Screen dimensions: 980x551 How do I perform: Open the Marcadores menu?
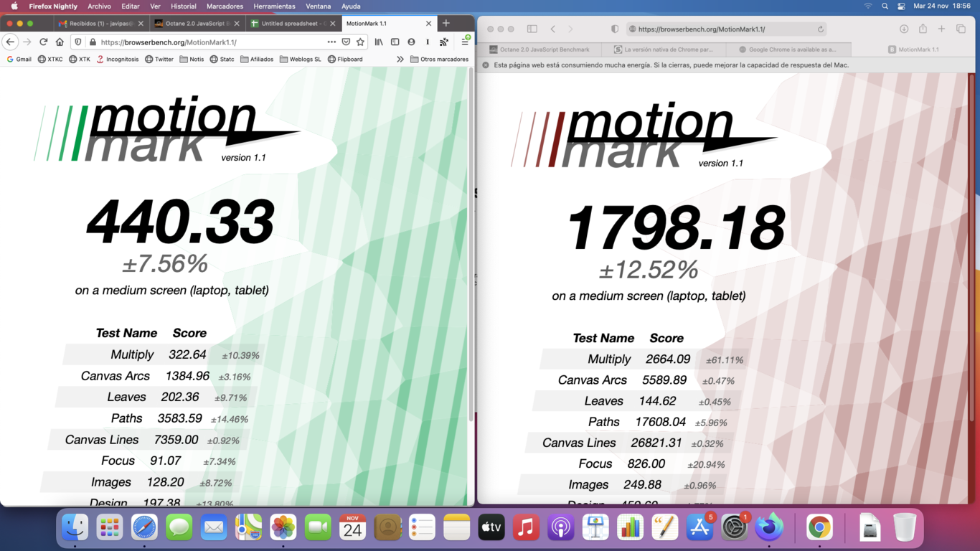(x=225, y=6)
